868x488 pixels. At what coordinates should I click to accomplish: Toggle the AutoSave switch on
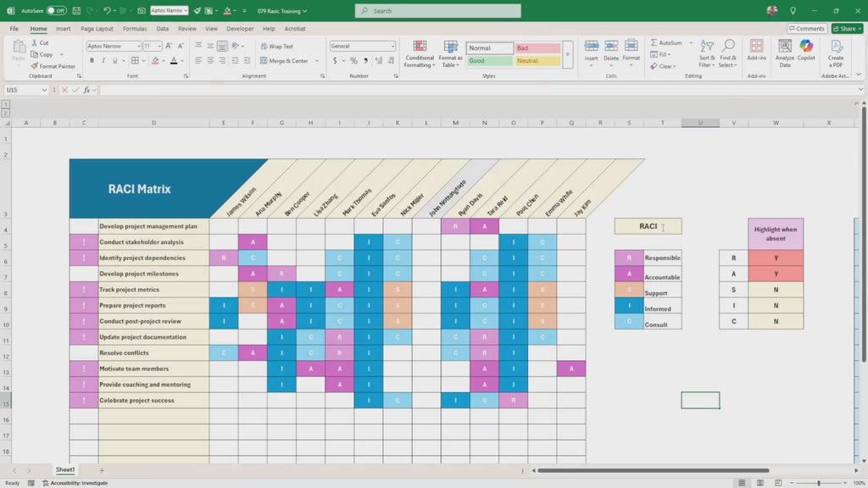click(x=57, y=11)
